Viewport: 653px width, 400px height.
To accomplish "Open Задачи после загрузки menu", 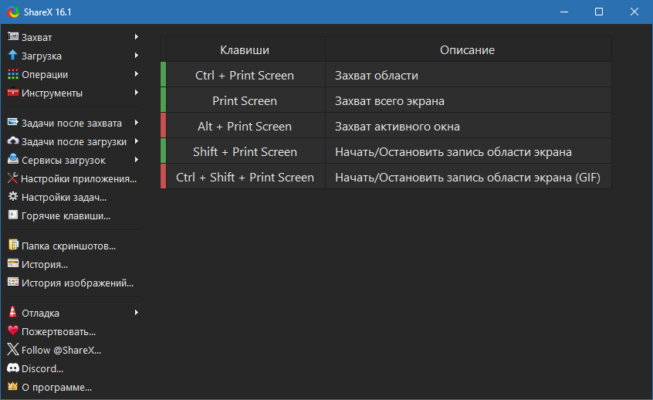I will click(73, 142).
